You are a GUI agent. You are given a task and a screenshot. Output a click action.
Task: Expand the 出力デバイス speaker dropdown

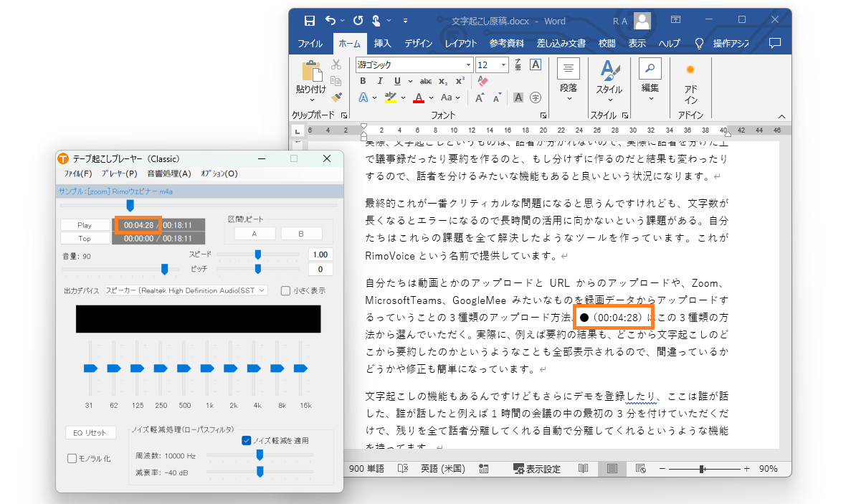pyautogui.click(x=261, y=290)
